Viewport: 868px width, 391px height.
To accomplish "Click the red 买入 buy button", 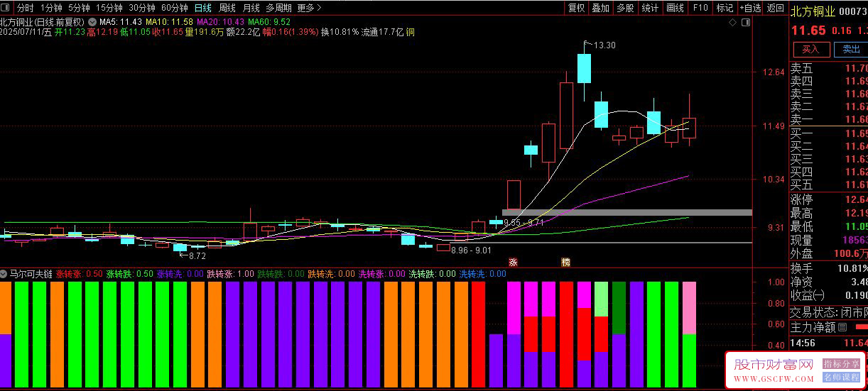I will pyautogui.click(x=810, y=49).
